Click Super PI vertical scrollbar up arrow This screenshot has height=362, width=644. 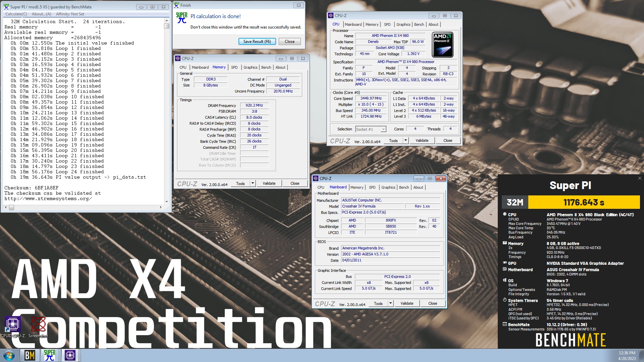[x=167, y=20]
